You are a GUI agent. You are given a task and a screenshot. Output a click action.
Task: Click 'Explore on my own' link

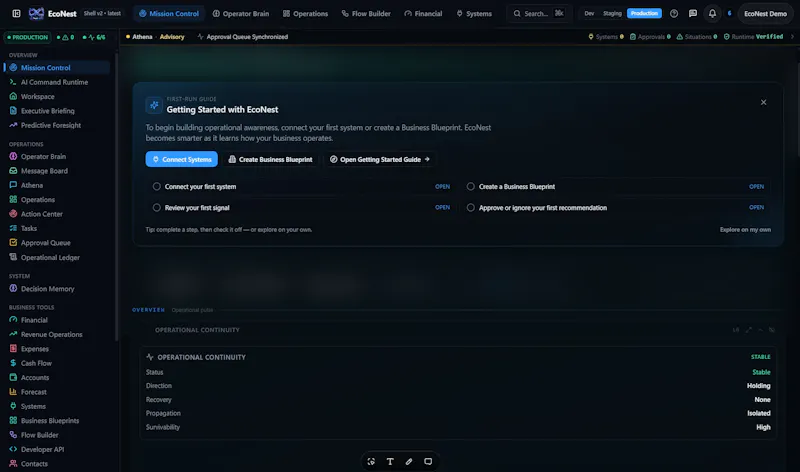745,230
